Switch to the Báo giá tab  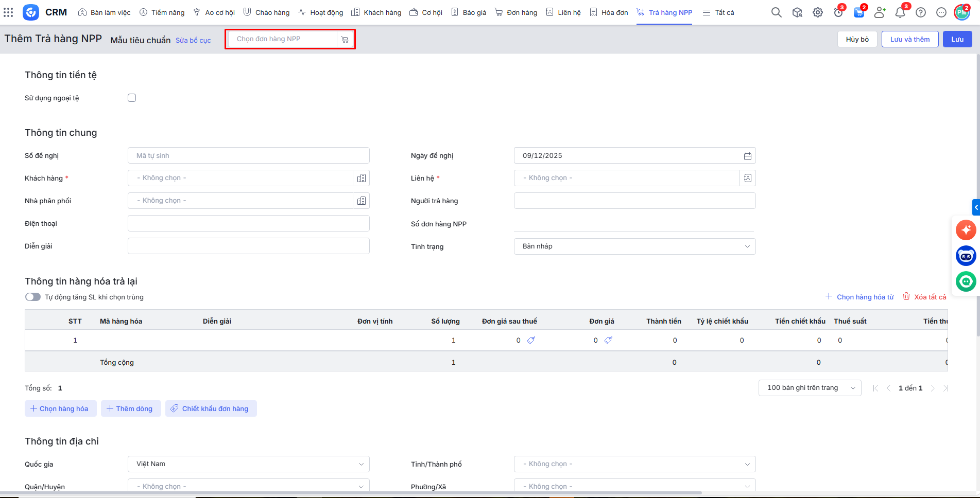coord(469,12)
